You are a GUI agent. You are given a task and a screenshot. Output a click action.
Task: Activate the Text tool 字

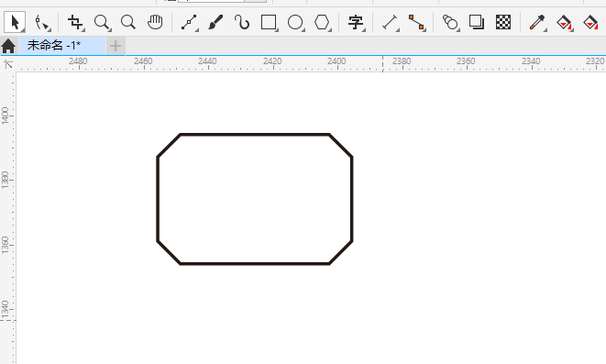(356, 22)
